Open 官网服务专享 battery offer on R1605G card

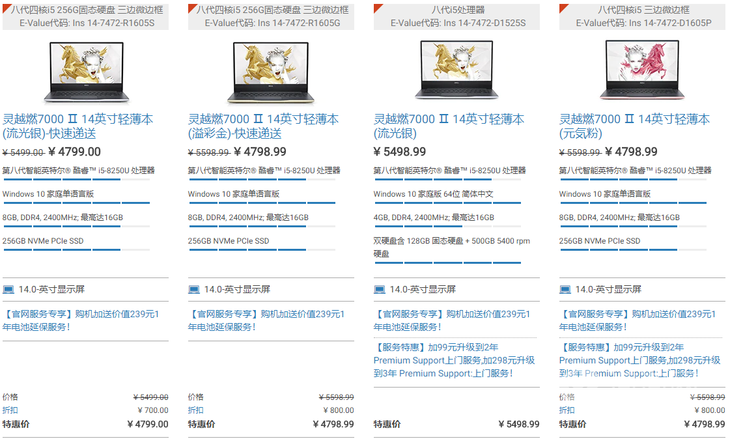[x=266, y=321]
